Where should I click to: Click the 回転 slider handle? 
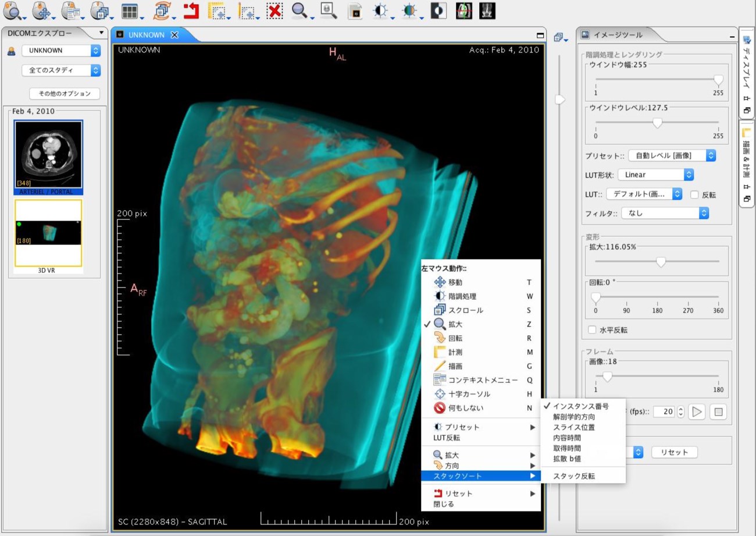595,297
